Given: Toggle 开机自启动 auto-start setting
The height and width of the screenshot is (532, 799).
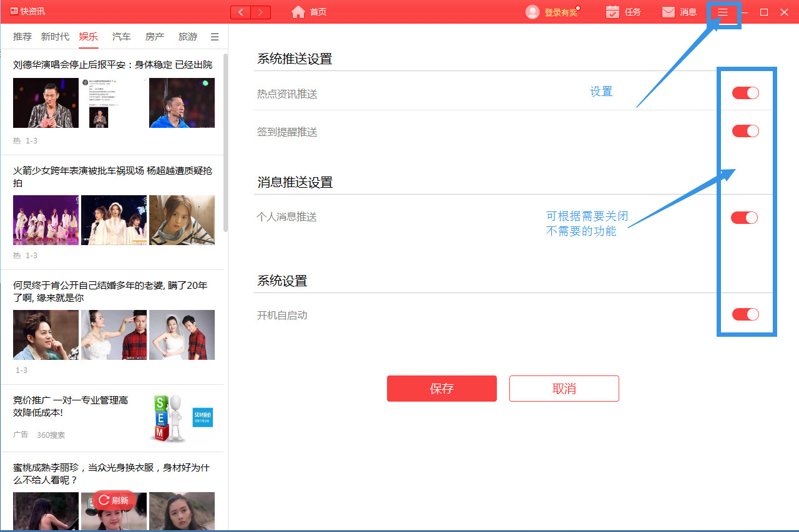Looking at the screenshot, I should pyautogui.click(x=745, y=314).
